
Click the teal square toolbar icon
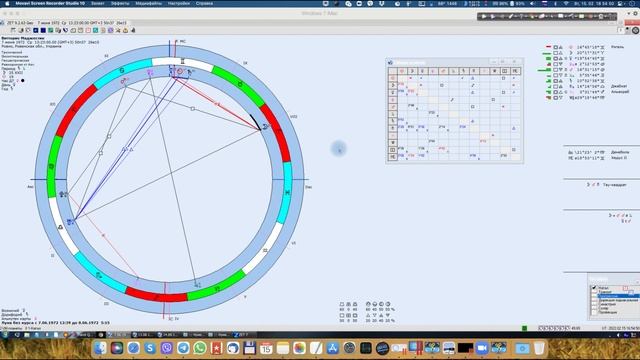coord(95,30)
